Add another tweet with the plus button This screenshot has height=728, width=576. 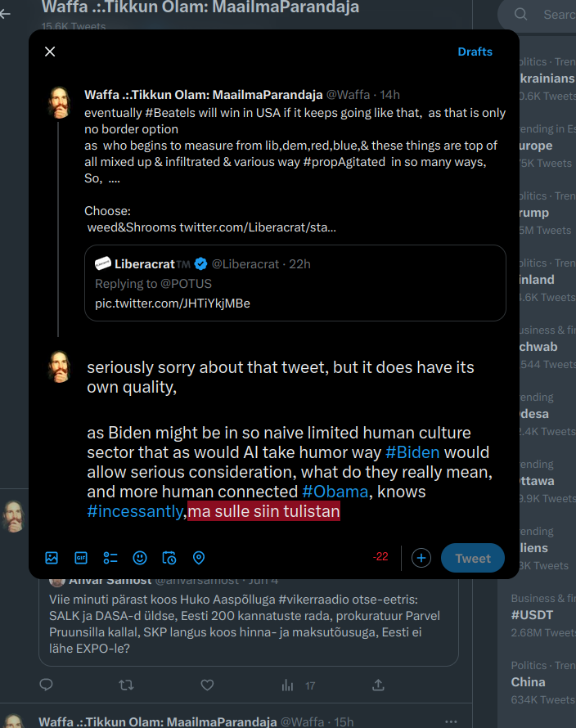[x=421, y=558]
